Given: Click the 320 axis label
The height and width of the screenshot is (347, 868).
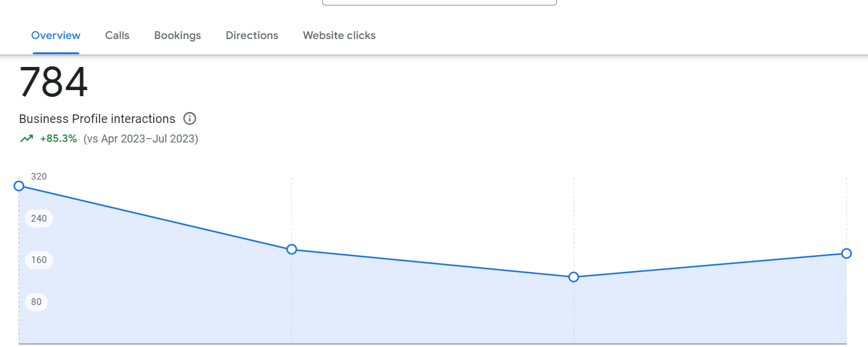Looking at the screenshot, I should 39,177.
